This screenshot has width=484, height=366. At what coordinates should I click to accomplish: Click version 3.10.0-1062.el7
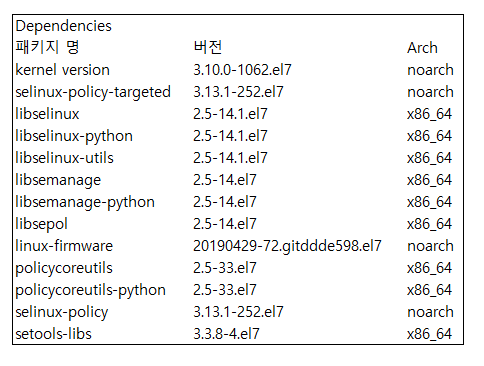pos(242,70)
